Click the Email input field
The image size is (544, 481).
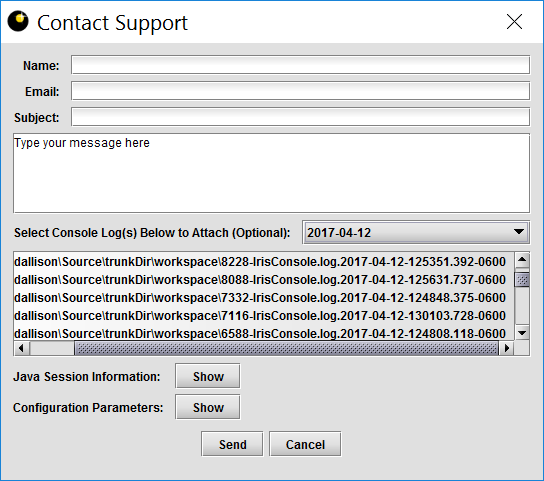tap(300, 91)
